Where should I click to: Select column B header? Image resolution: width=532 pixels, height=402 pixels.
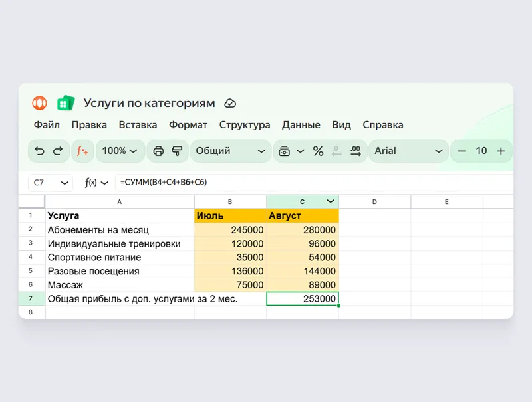pos(230,202)
